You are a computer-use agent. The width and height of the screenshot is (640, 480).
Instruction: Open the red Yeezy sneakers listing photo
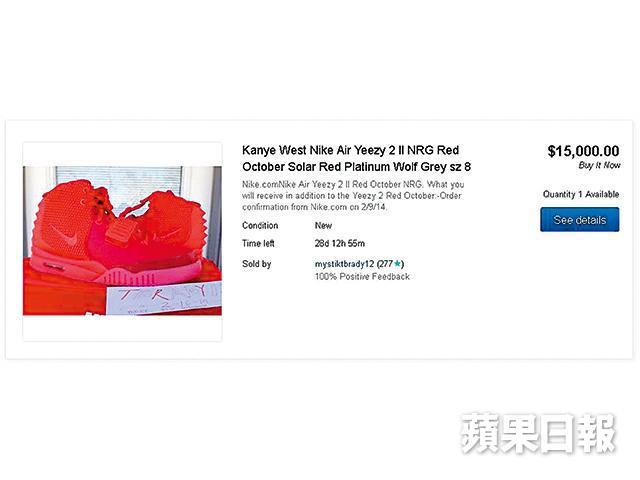(122, 240)
